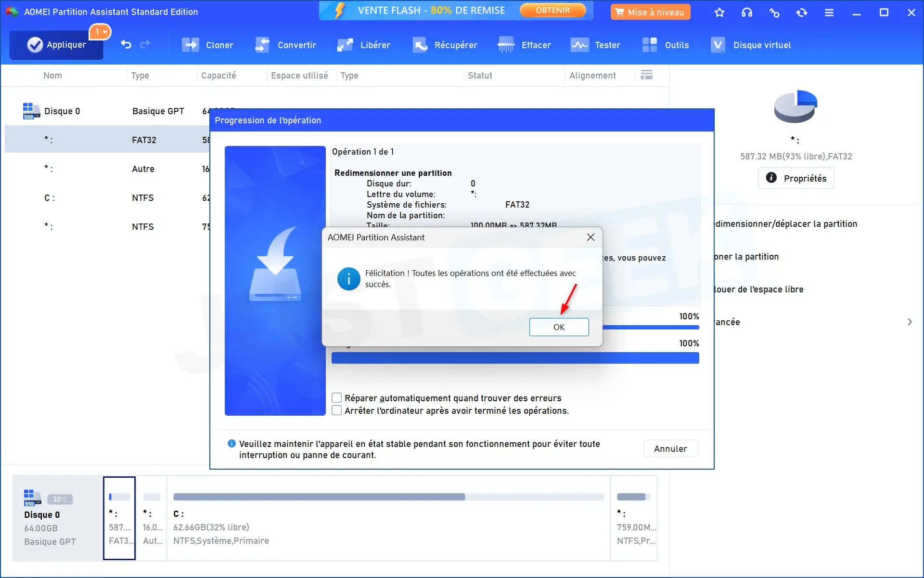Open support headset icon

747,13
